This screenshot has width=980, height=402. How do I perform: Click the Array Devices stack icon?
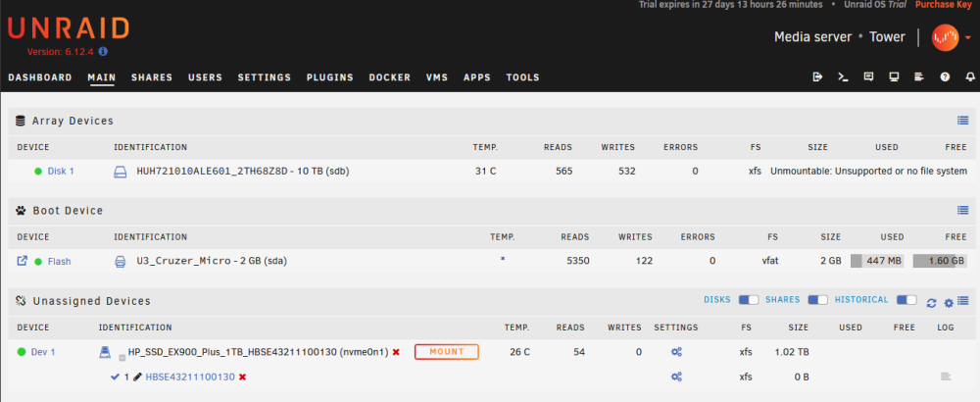tap(21, 121)
